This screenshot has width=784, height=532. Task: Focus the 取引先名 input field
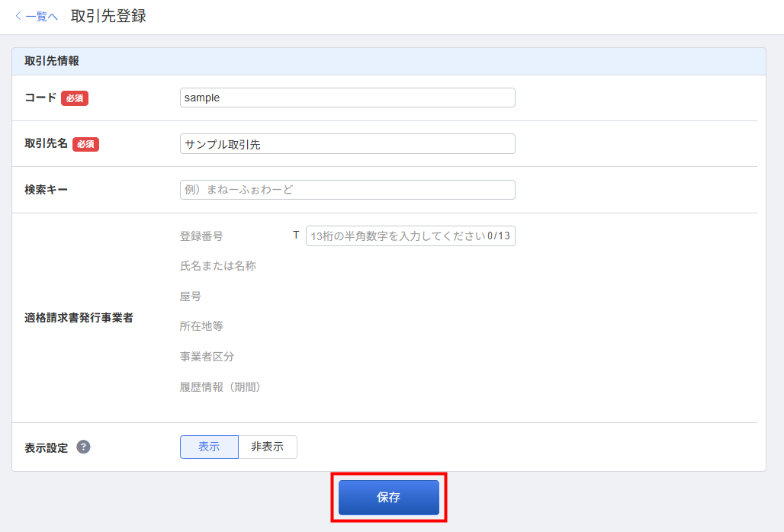(x=347, y=144)
